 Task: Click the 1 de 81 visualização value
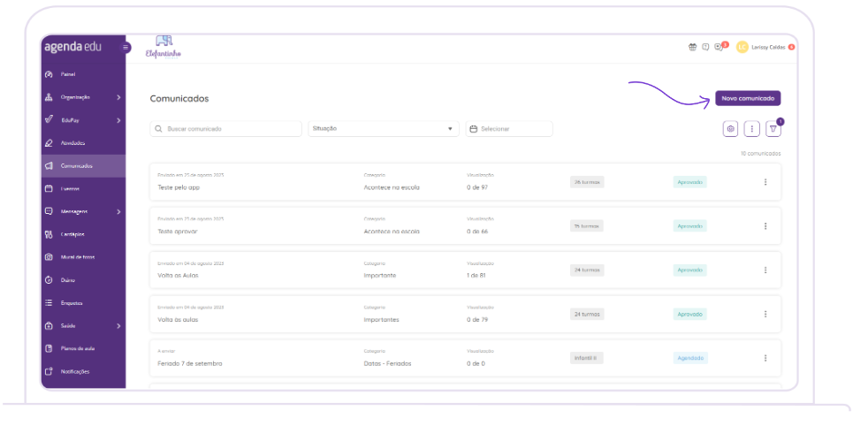[476, 276]
